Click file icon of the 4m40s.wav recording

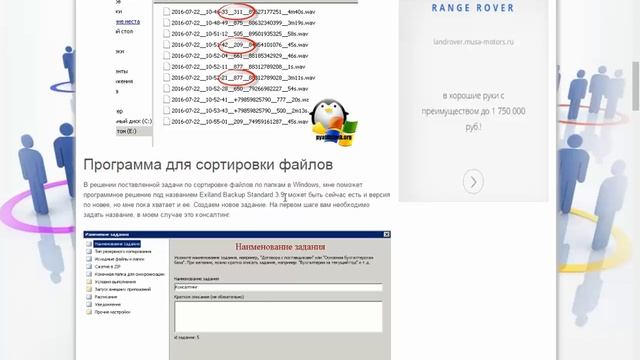[166, 12]
